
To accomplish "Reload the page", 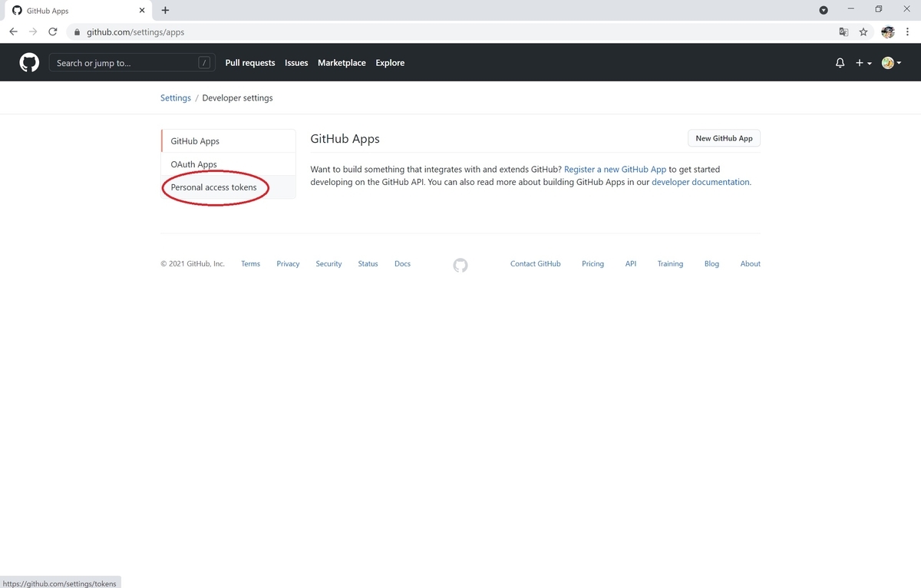I will click(x=53, y=32).
